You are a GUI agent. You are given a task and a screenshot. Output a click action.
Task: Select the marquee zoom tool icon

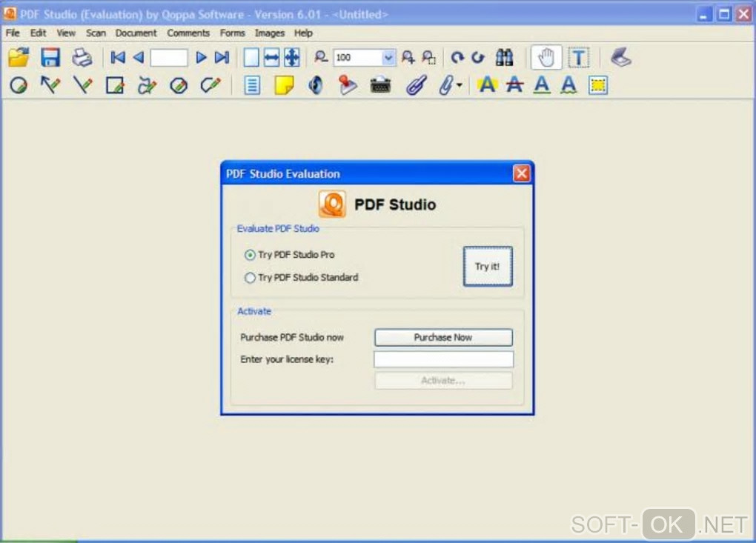click(428, 57)
